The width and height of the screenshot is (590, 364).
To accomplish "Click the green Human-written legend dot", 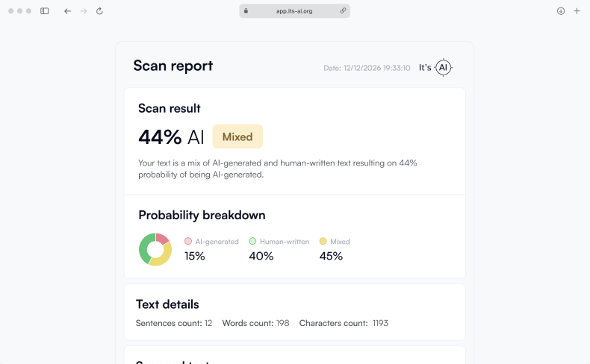I will tap(252, 242).
